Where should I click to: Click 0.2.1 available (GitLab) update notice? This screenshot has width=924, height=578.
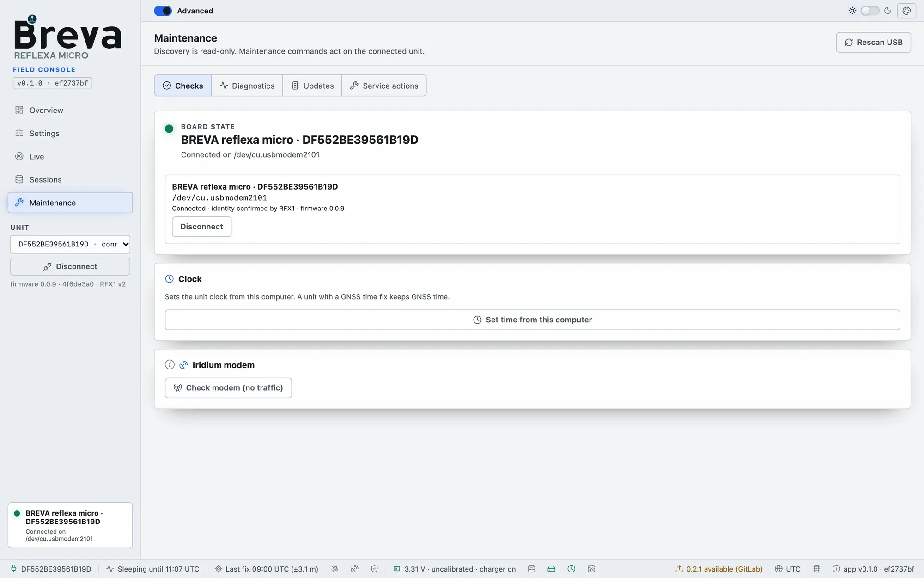719,569
